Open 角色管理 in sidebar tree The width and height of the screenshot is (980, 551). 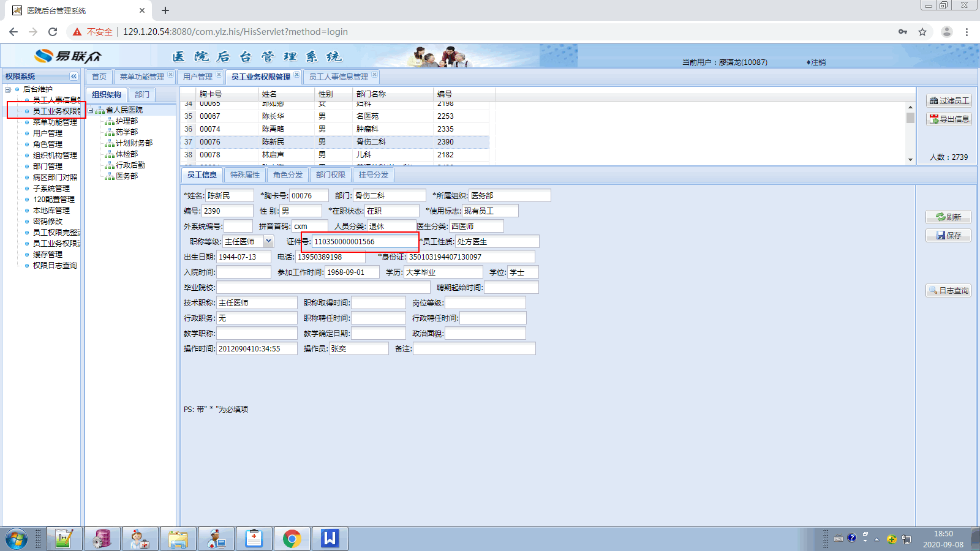point(48,144)
